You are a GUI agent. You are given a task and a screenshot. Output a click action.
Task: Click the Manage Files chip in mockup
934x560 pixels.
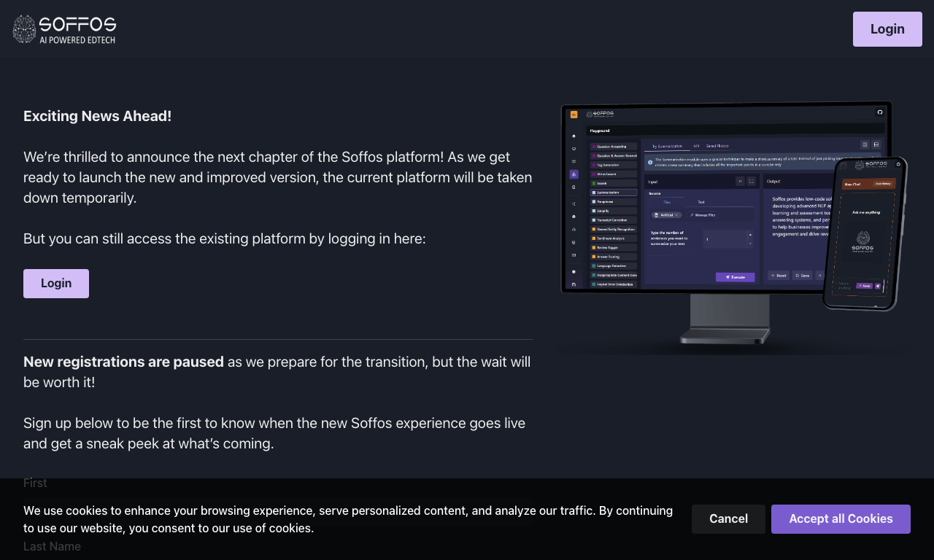[702, 215]
